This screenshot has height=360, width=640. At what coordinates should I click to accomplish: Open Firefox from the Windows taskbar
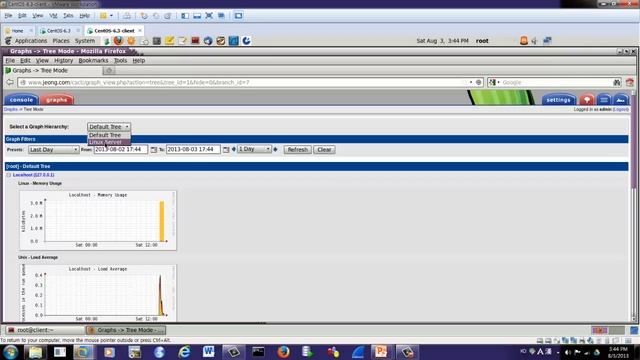[283, 352]
